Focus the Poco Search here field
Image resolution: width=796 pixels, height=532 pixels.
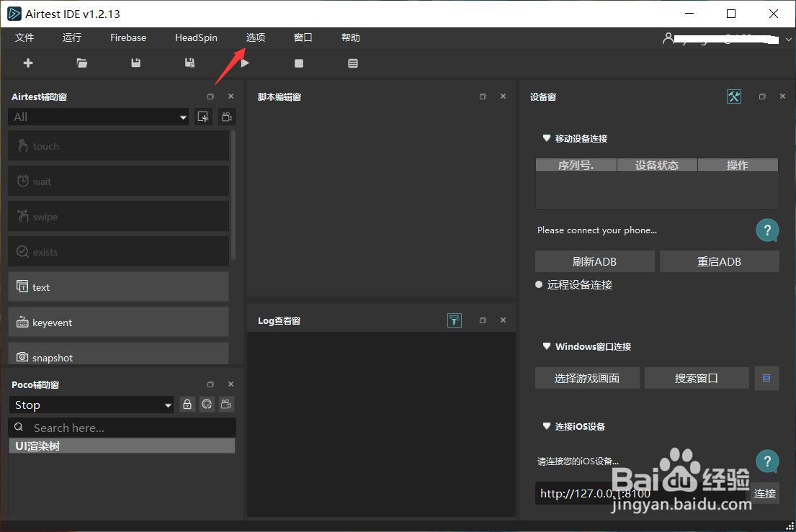tap(122, 428)
